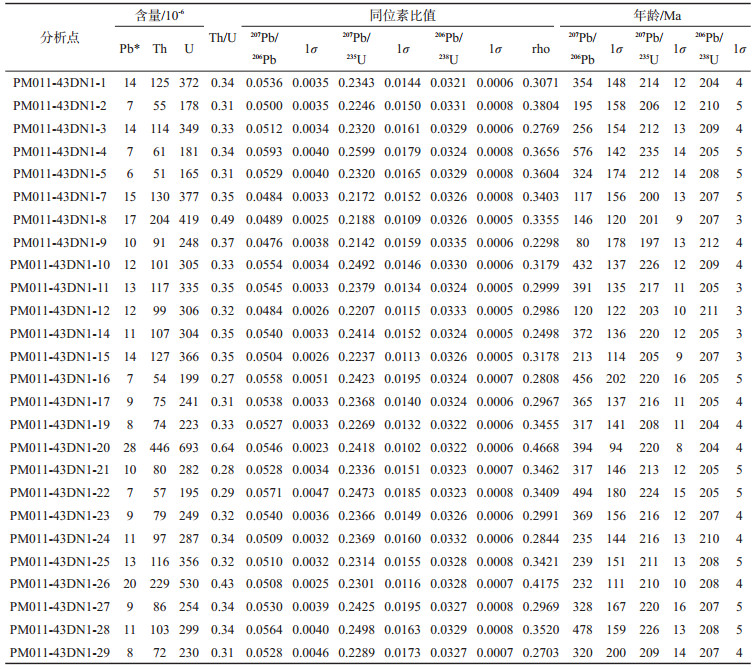Click rho value 0.3355
This screenshot has width=755, height=669.
[541, 220]
